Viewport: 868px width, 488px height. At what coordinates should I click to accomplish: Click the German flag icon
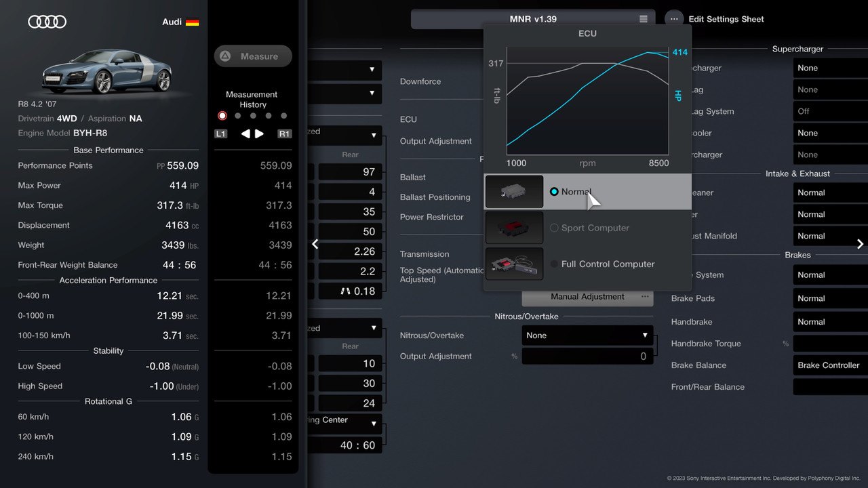click(x=193, y=22)
